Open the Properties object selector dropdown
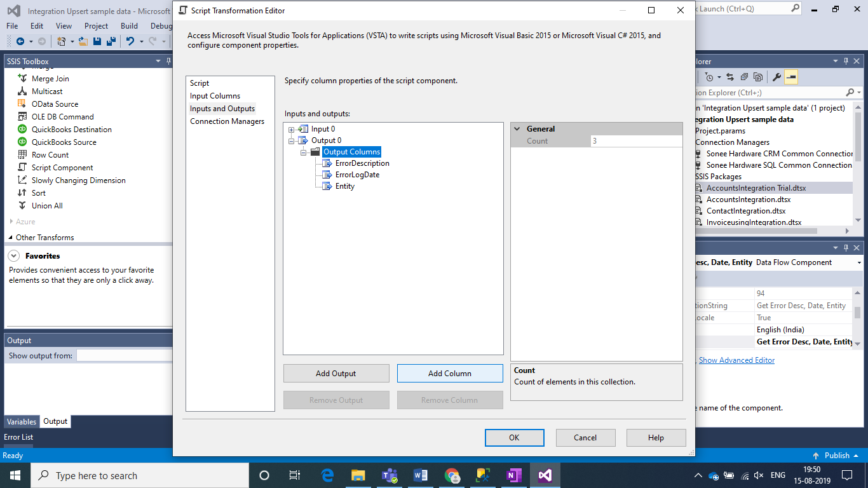 click(859, 262)
